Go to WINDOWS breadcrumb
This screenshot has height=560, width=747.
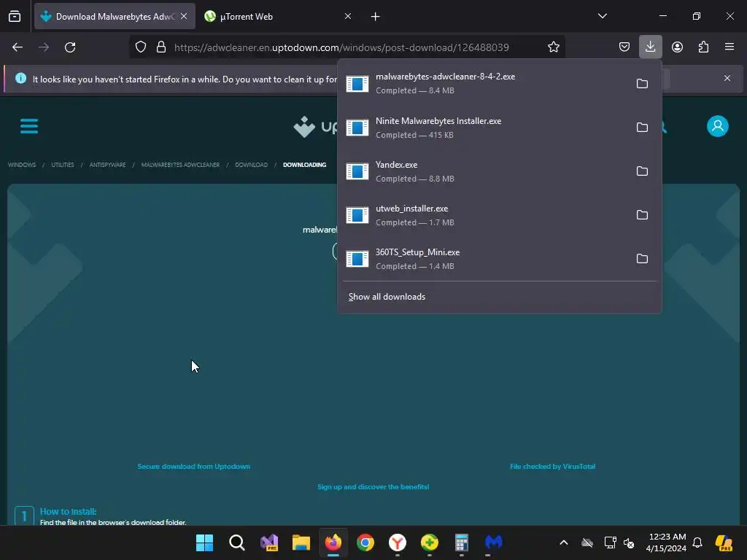[x=22, y=165]
